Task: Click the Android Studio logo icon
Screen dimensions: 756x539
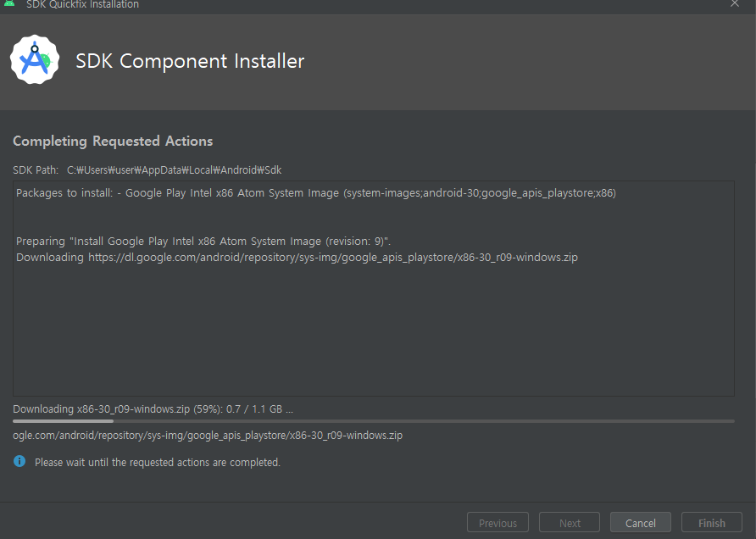Action: tap(35, 60)
